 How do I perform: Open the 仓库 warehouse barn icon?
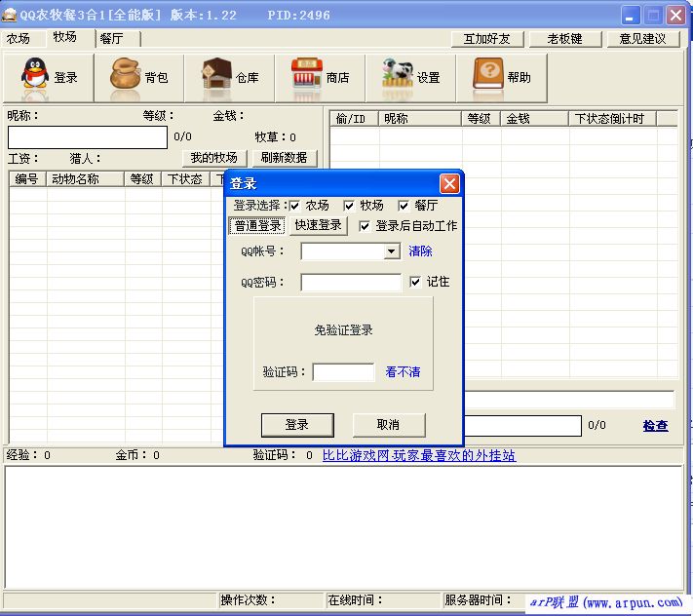pos(216,74)
